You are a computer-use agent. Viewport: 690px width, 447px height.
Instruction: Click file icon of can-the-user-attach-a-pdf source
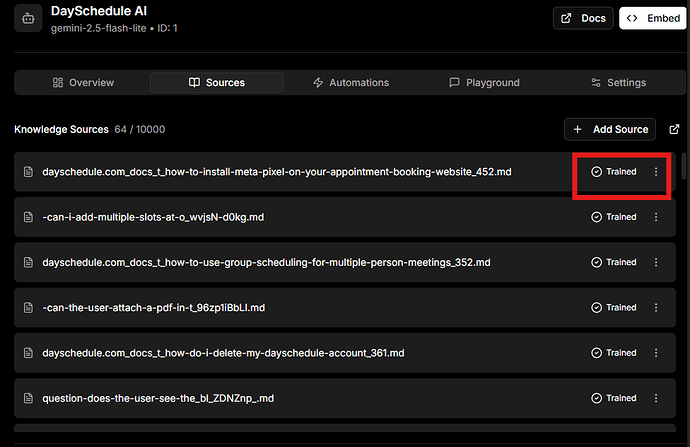tap(28, 308)
